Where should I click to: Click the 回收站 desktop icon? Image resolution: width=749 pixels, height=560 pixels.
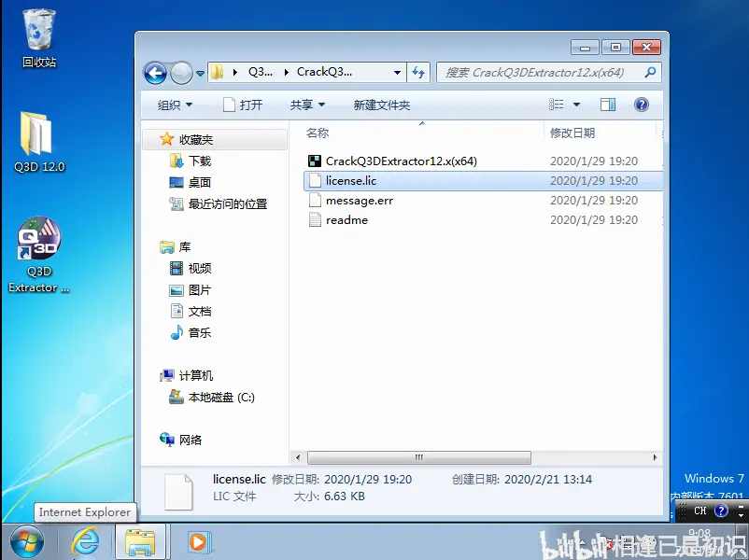click(38, 38)
